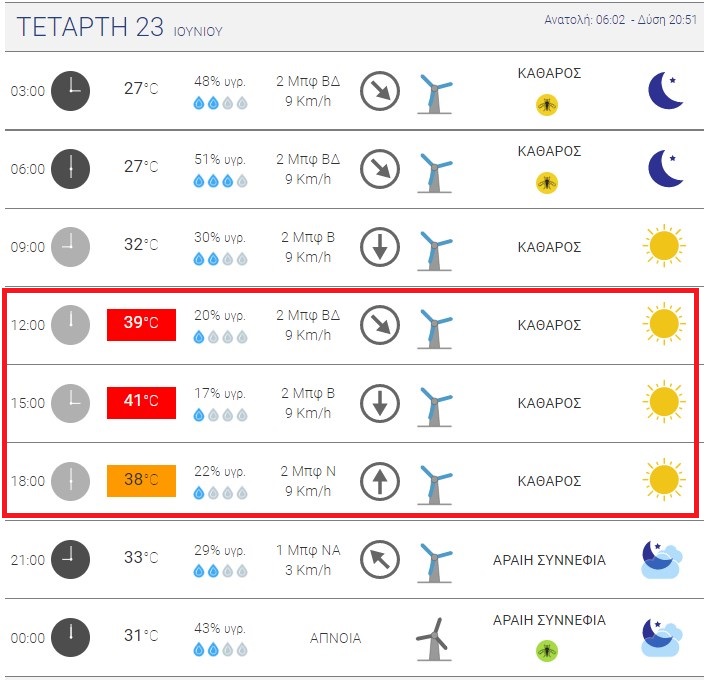
Task: Click the 03:00 clock icon
Action: click(x=70, y=91)
